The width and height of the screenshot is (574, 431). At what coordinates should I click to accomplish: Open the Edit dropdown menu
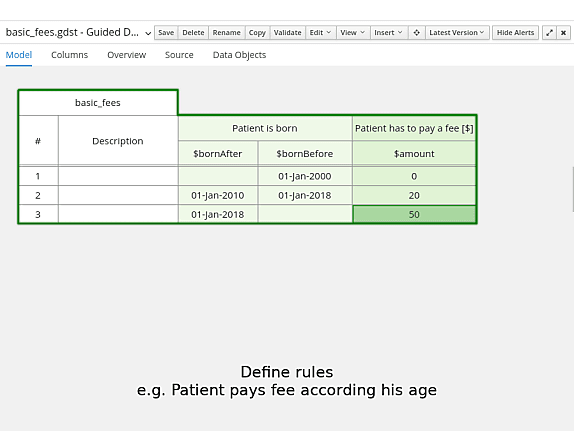click(320, 33)
